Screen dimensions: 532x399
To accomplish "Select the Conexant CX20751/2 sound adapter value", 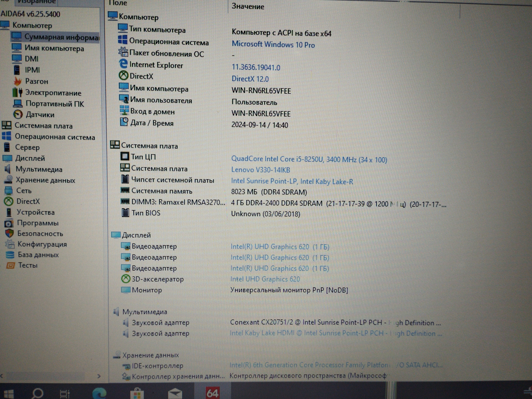I will coord(336,323).
